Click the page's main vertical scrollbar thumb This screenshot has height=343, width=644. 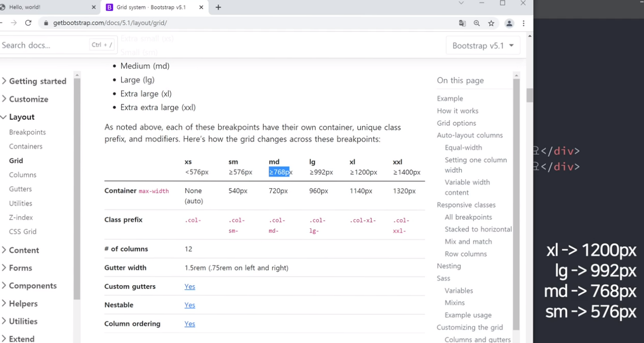[530, 95]
